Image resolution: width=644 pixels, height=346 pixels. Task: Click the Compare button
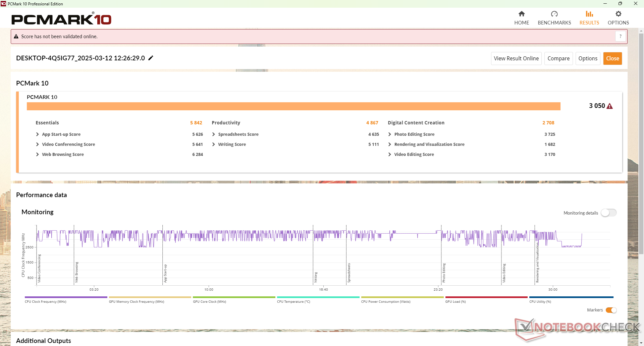pyautogui.click(x=558, y=58)
